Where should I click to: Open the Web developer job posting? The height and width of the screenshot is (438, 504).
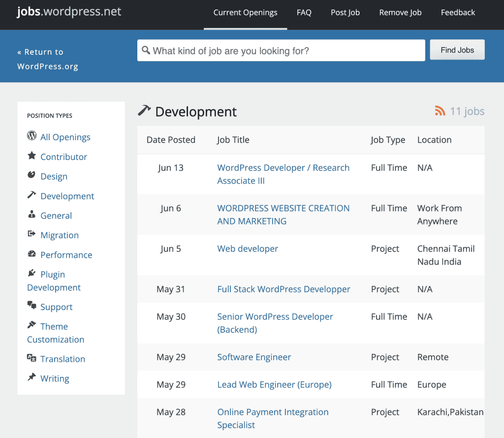[248, 249]
